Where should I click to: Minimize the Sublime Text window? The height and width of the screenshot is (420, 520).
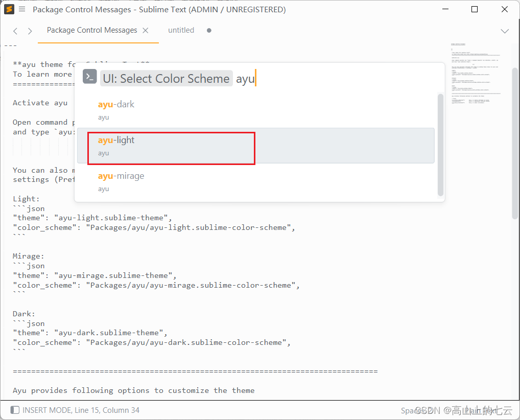(x=445, y=9)
